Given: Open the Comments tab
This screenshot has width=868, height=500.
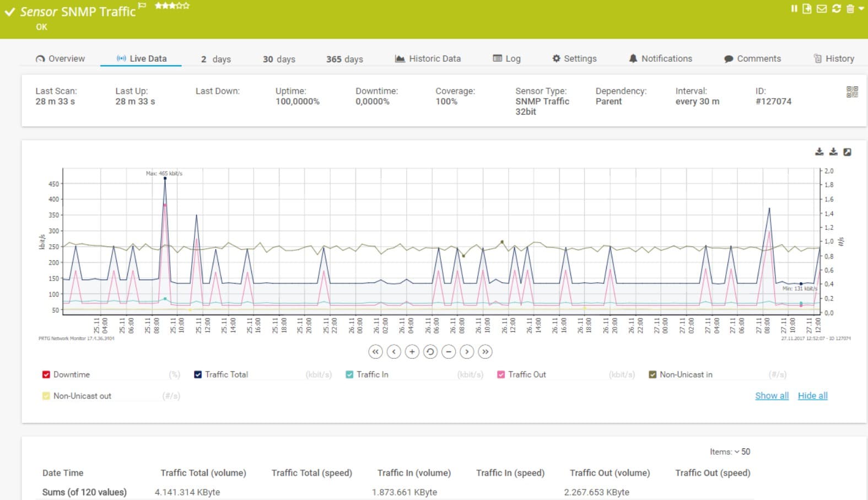Looking at the screenshot, I should tap(752, 58).
